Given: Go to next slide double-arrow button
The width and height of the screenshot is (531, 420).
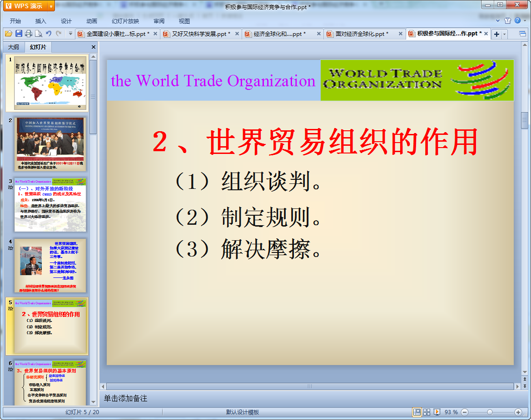Looking at the screenshot, I should coord(525,386).
